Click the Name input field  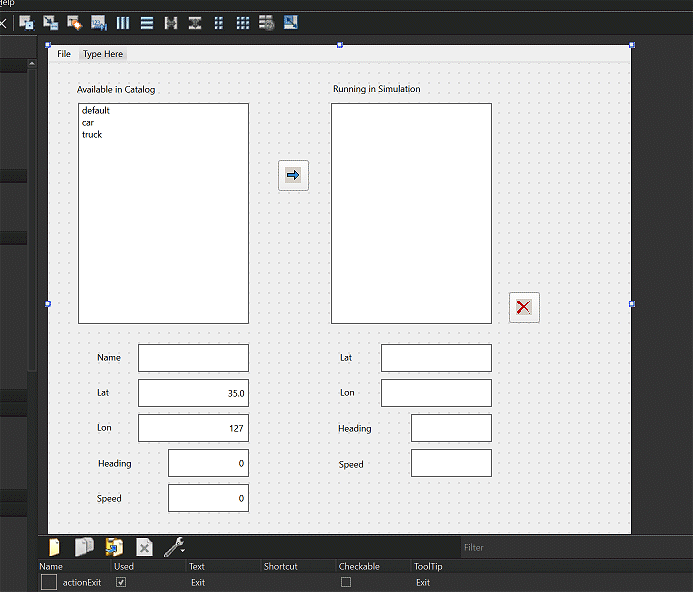(x=193, y=358)
